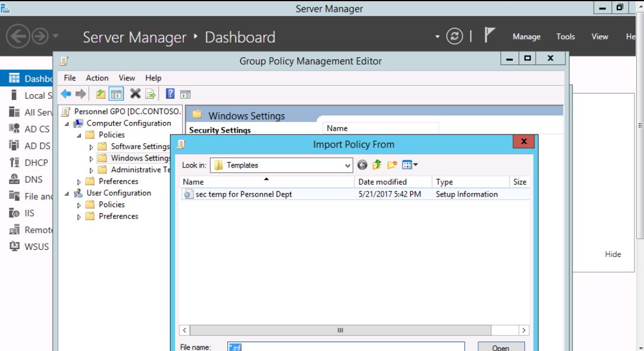The height and width of the screenshot is (351, 644).
Task: Select sec temp for Personnel Dept file
Action: 243,194
